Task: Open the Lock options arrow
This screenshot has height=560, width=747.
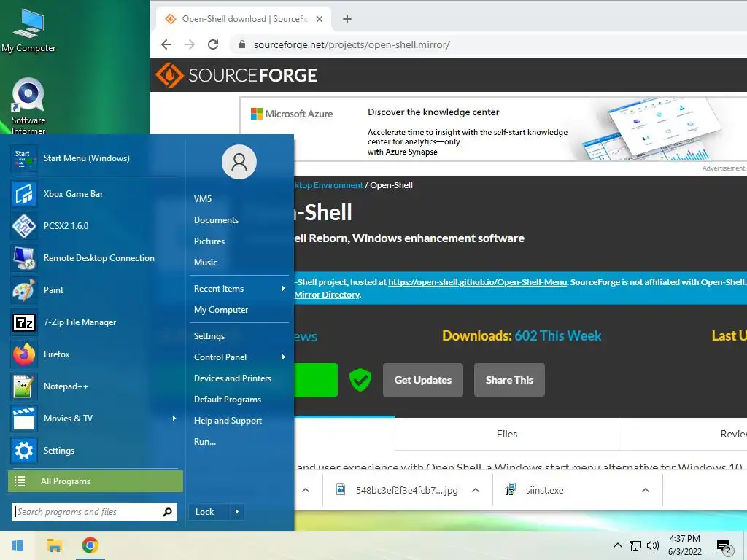Action: pos(237,512)
